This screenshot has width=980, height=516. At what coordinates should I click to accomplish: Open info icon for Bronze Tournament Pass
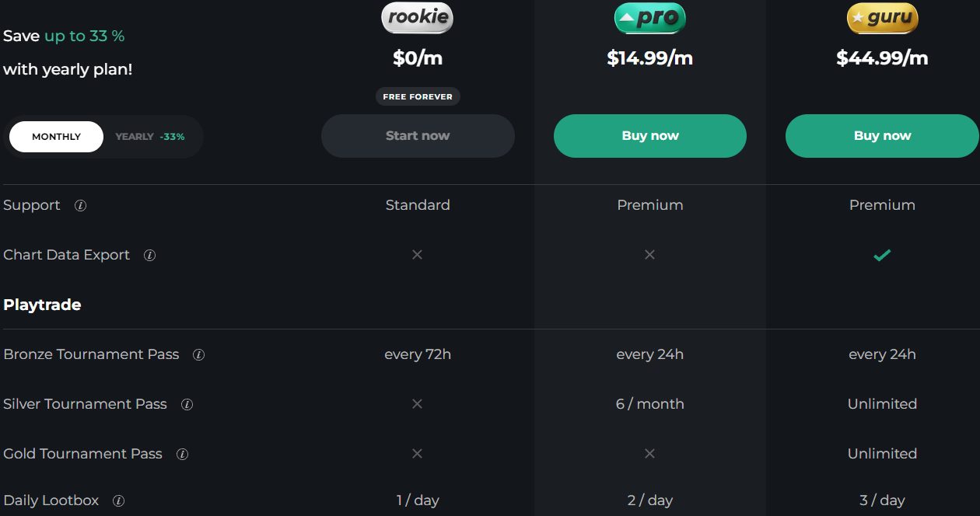point(198,355)
